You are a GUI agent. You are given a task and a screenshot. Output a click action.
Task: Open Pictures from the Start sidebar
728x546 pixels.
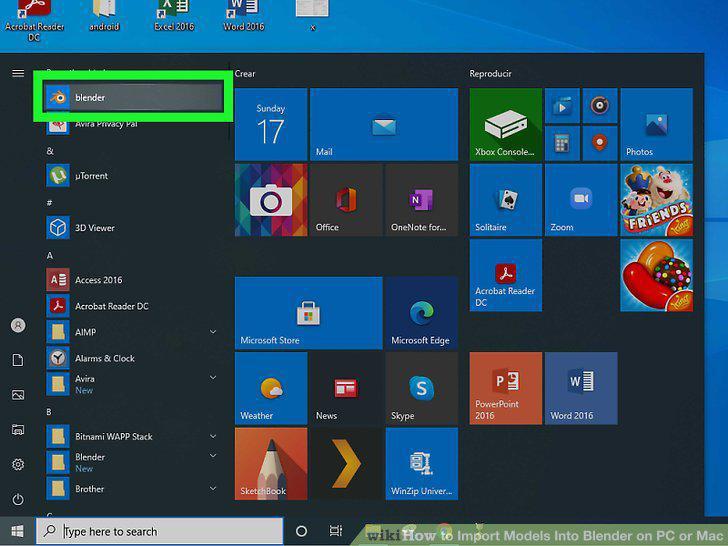point(18,395)
